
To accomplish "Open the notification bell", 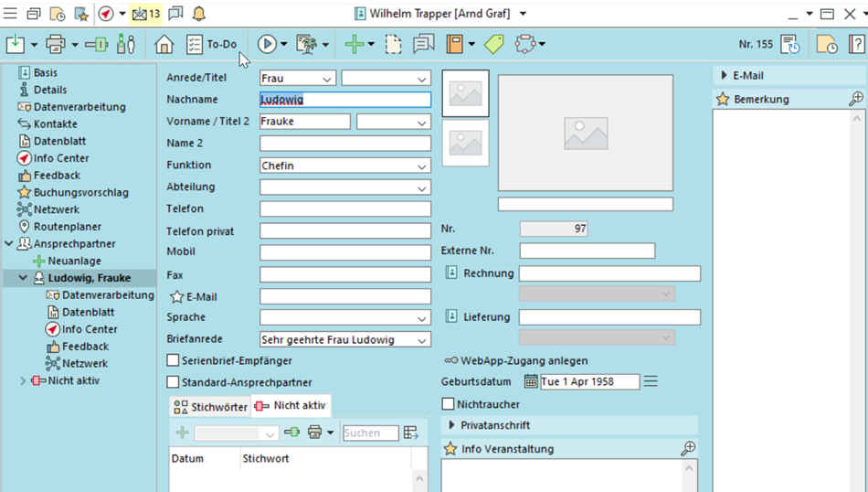I will [x=198, y=14].
